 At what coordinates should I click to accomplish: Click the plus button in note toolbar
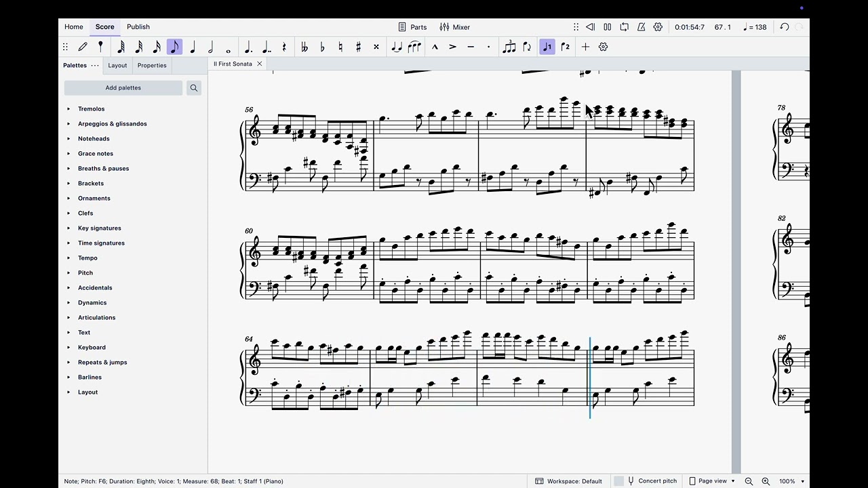pyautogui.click(x=585, y=47)
